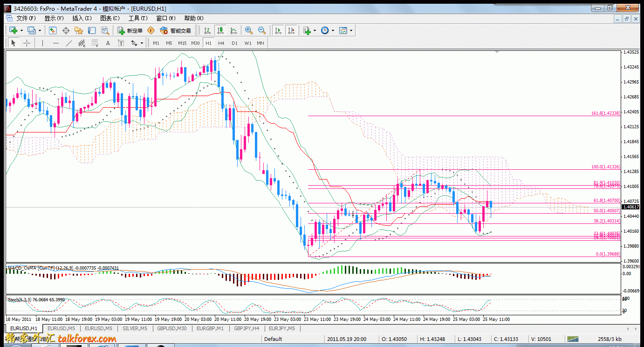Expand the Templates dropdown arrow
Image resolution: width=644 pixels, height=347 pixels.
(x=351, y=30)
